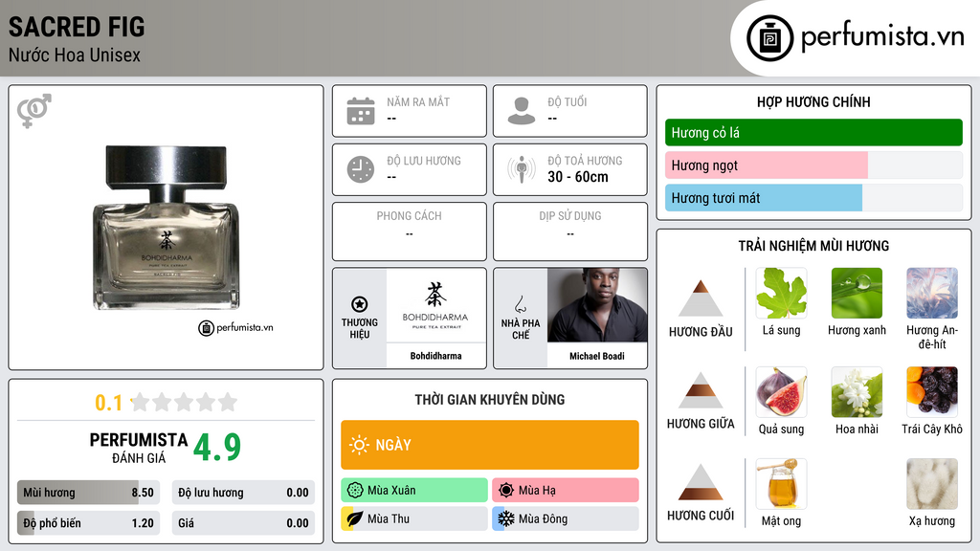This screenshot has height=551, width=980.
Task: Select the Hoa nhài note image
Action: 857,391
